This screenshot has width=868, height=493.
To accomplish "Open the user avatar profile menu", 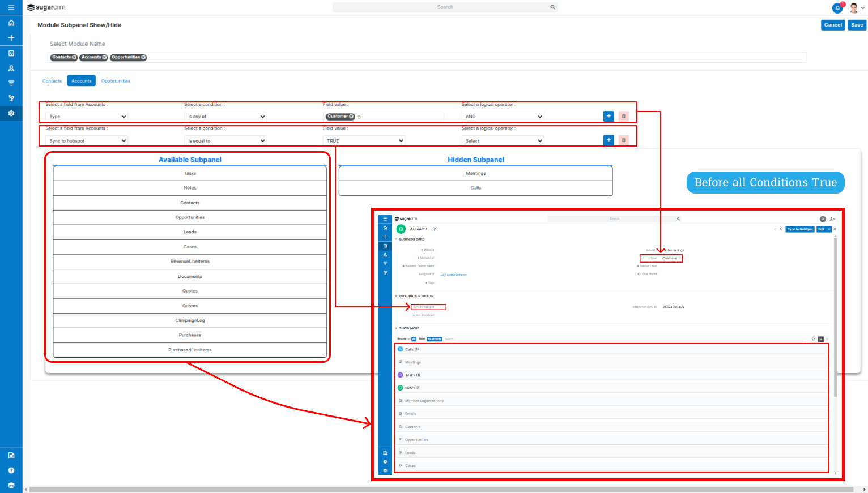I will click(856, 8).
